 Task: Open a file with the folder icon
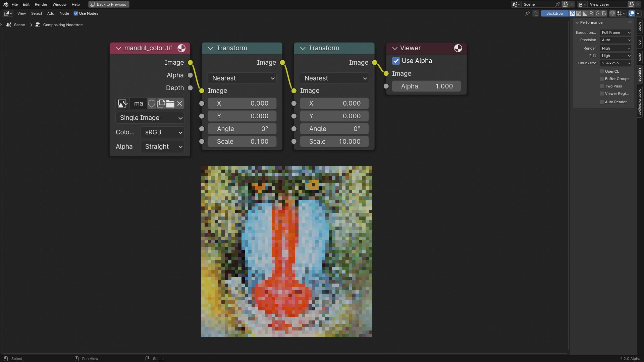[170, 103]
